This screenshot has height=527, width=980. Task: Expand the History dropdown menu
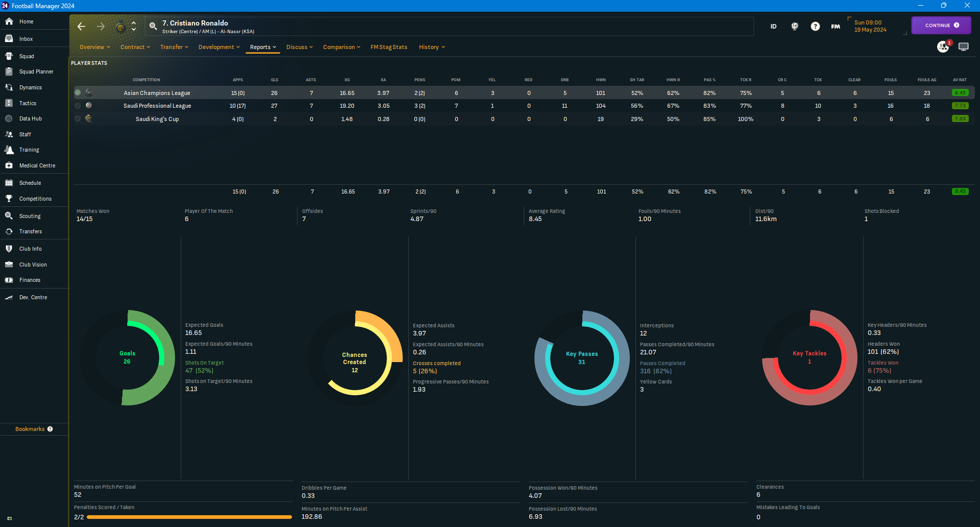point(432,47)
